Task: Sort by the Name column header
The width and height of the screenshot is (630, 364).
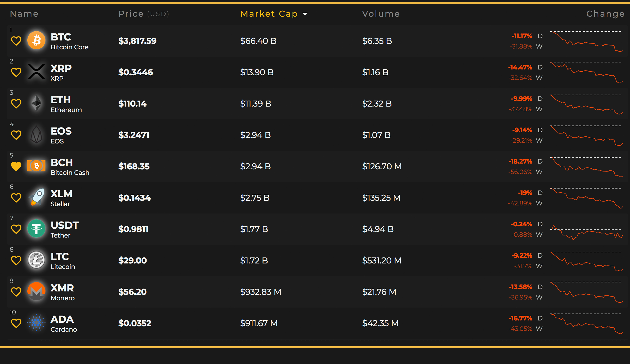Action: pos(24,14)
